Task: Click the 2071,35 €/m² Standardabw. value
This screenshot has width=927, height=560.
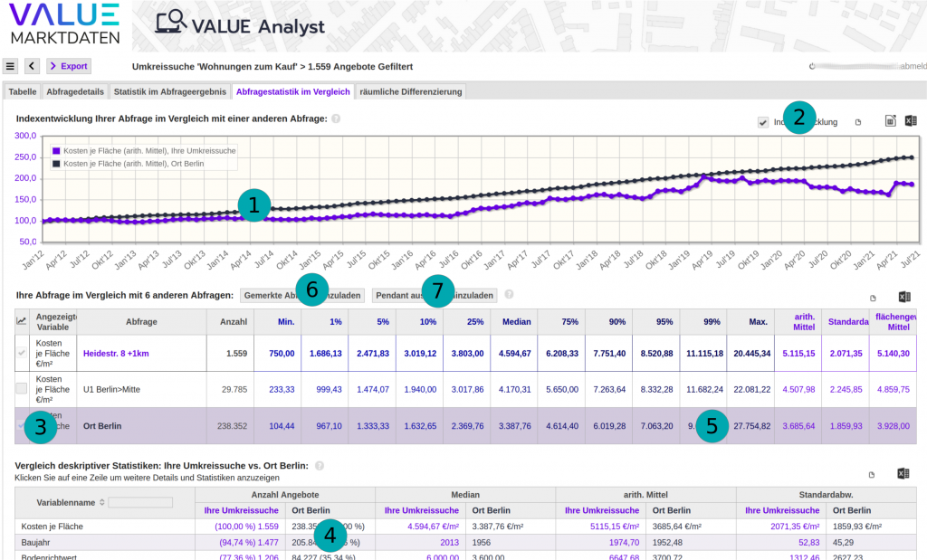Action: 795,527
